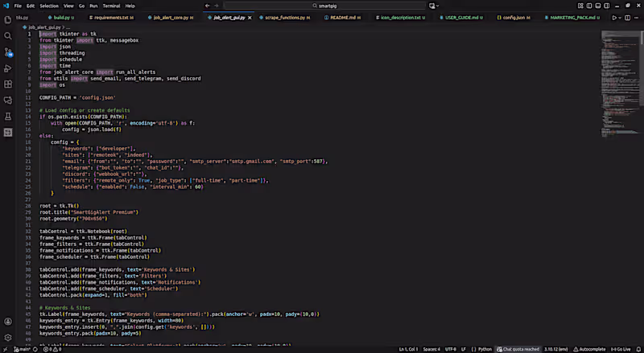Image resolution: width=644 pixels, height=353 pixels.
Task: Select the 3.10.12 (env) Python interpreter
Action: pyautogui.click(x=555, y=349)
